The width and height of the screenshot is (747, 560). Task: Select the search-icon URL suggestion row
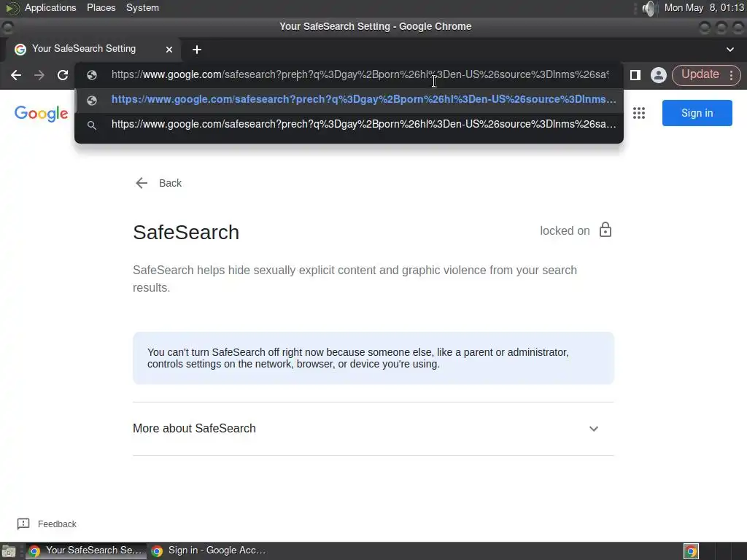tap(349, 125)
